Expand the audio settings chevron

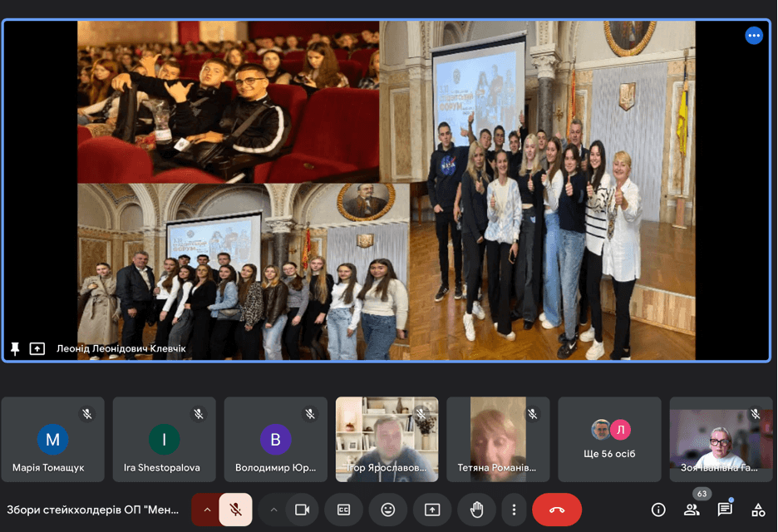point(207,510)
